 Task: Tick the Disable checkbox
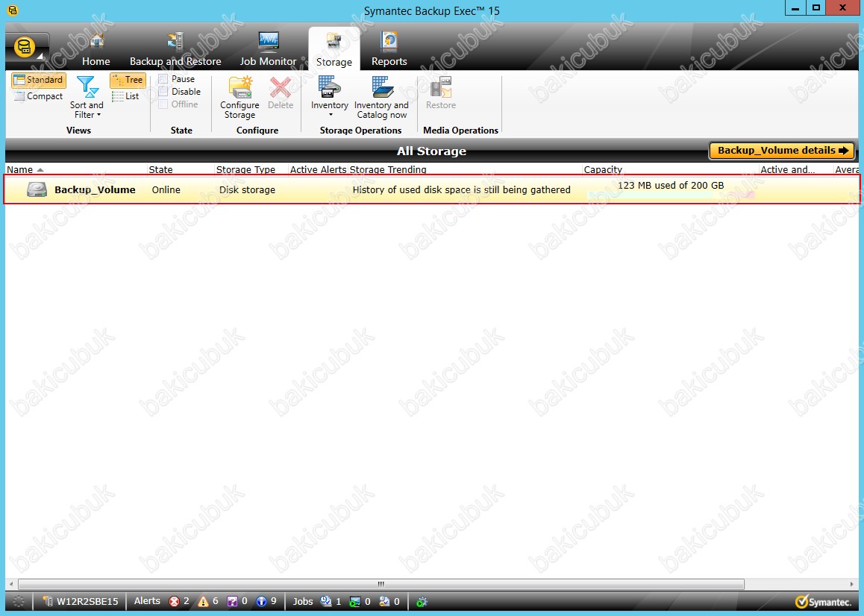[x=163, y=92]
